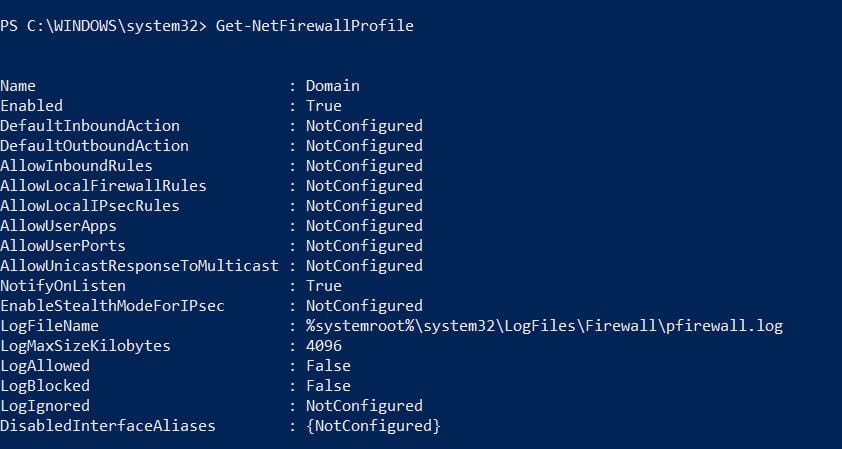
Task: Click the {NotConfigured} DisabledInterfaceAliases value
Action: tap(373, 426)
